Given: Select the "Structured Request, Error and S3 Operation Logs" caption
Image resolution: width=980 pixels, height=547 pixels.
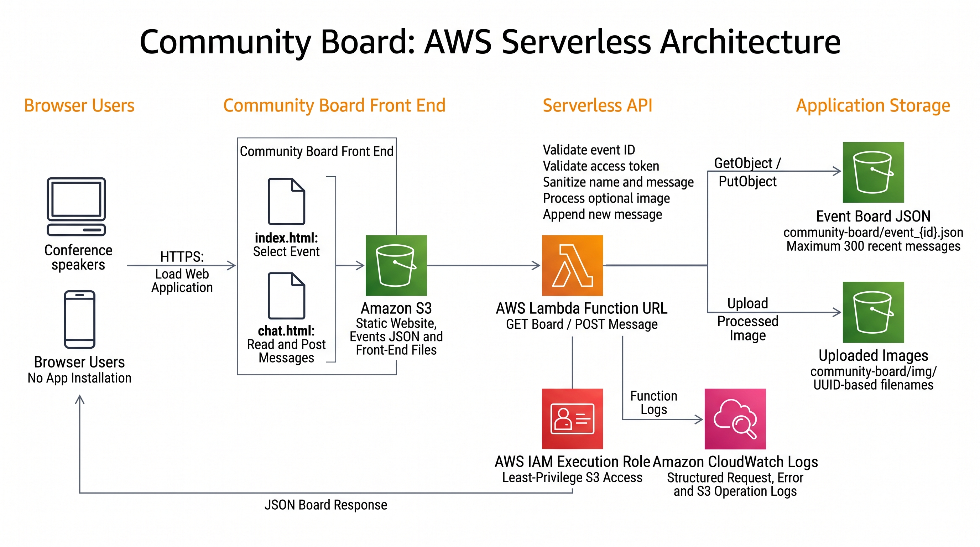Looking at the screenshot, I should [735, 484].
